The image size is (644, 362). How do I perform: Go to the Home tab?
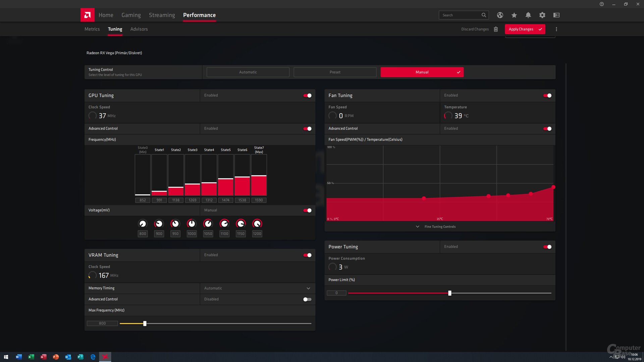tap(106, 15)
